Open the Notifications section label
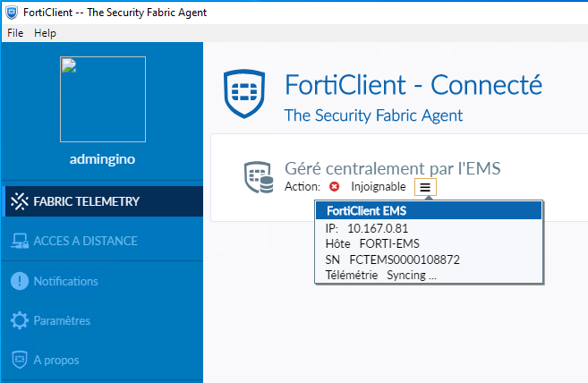 click(x=65, y=281)
